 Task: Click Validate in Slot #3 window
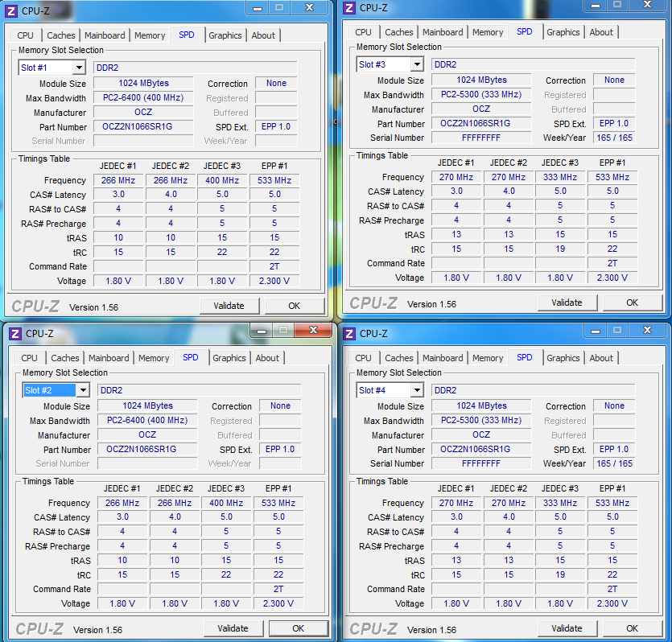(567, 302)
